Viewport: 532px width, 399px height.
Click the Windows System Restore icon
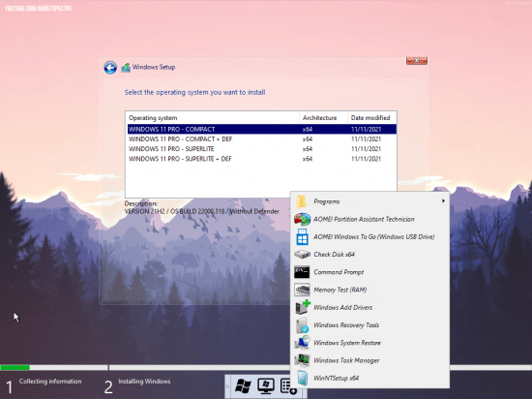pyautogui.click(x=302, y=343)
